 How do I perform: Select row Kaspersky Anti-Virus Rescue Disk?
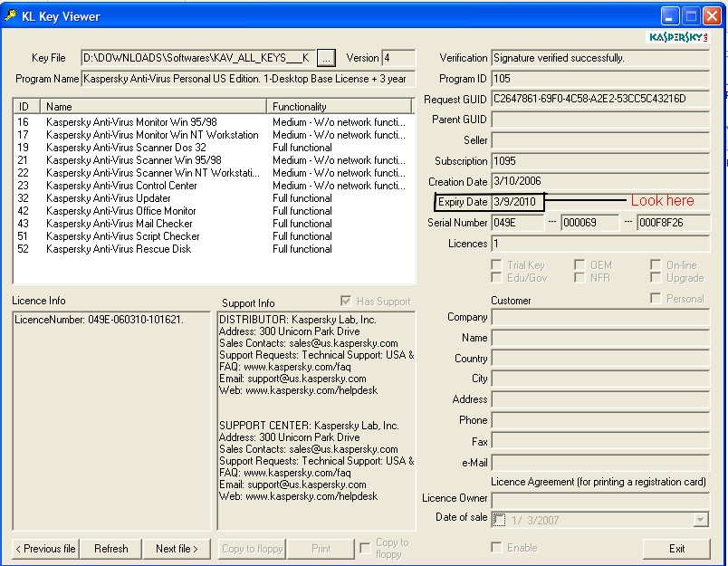[x=212, y=249]
